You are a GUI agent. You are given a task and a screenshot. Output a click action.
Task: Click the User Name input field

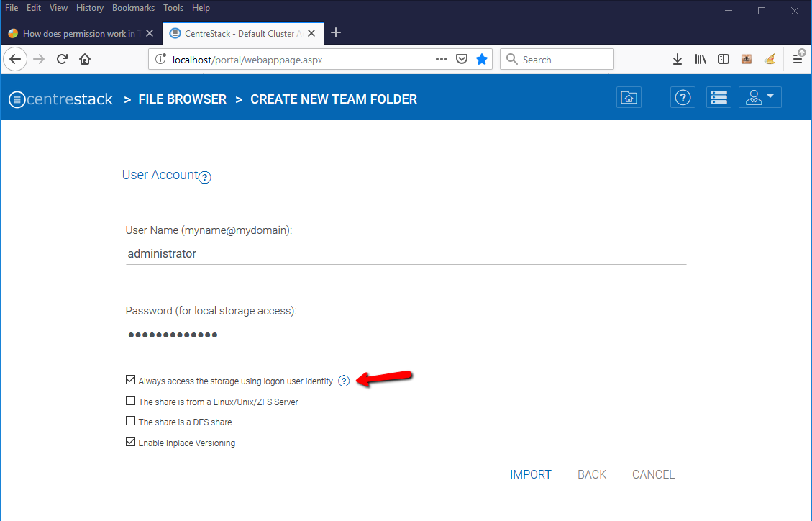(x=406, y=253)
